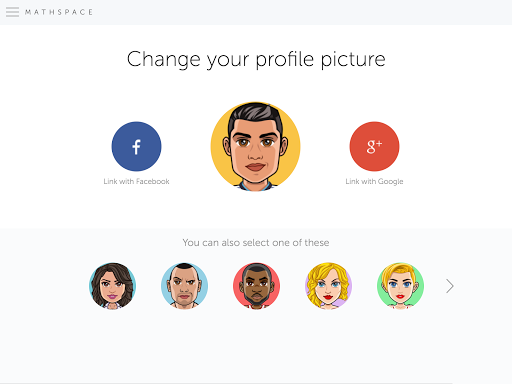This screenshot has height=384, width=512.
Task: Choose the short blonde avatar on green
Action: click(400, 286)
